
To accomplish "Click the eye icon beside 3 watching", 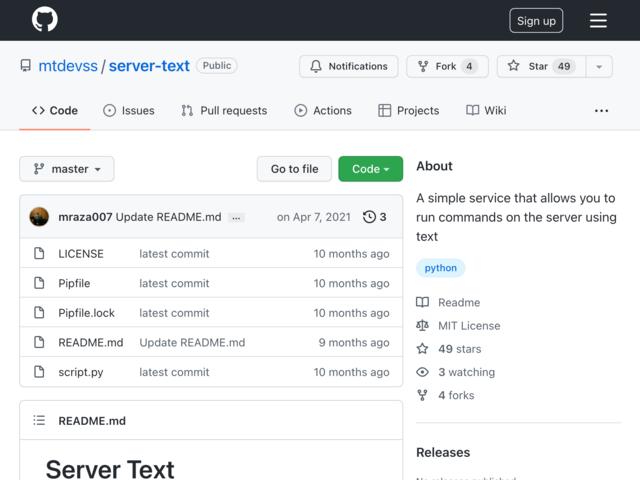I will (x=422, y=372).
